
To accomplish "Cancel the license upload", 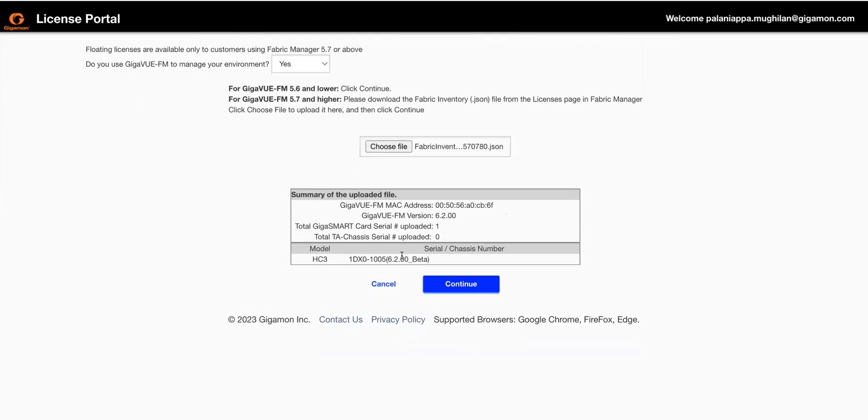I will [383, 284].
